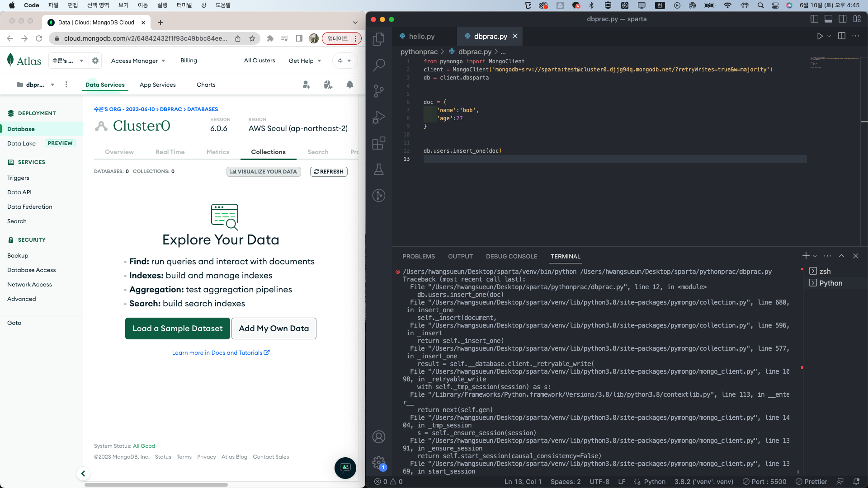
Task: Open Atlas notifications bell
Action: pyautogui.click(x=350, y=84)
